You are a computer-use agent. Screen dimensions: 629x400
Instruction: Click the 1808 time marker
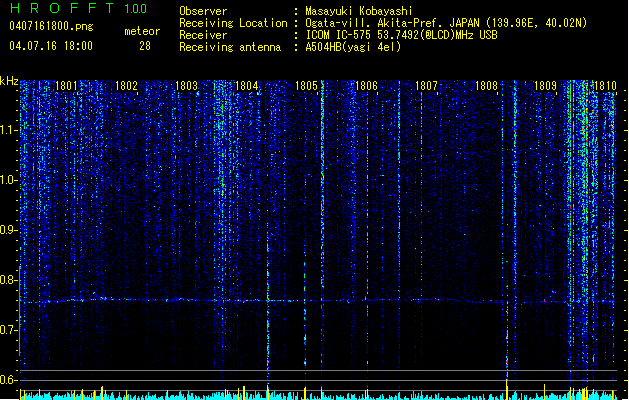pos(486,86)
